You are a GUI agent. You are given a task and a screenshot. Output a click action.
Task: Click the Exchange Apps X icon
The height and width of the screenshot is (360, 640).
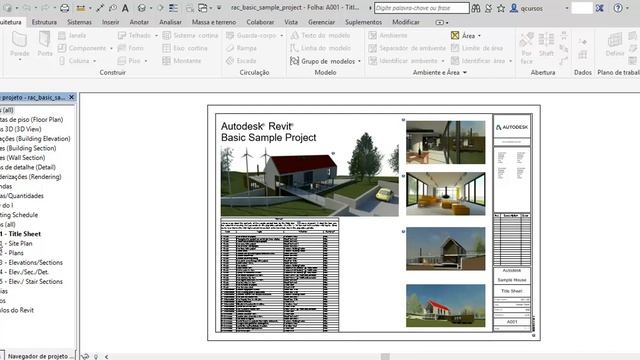[x=599, y=8]
